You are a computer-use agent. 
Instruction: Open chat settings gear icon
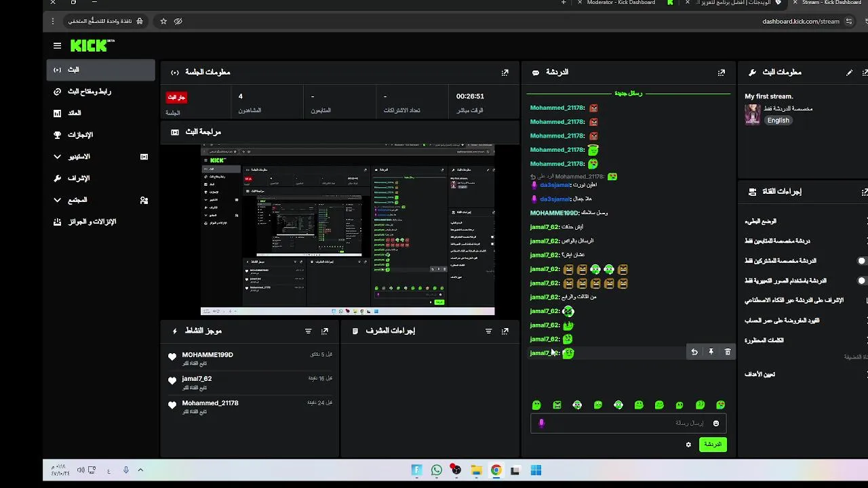pyautogui.click(x=688, y=445)
